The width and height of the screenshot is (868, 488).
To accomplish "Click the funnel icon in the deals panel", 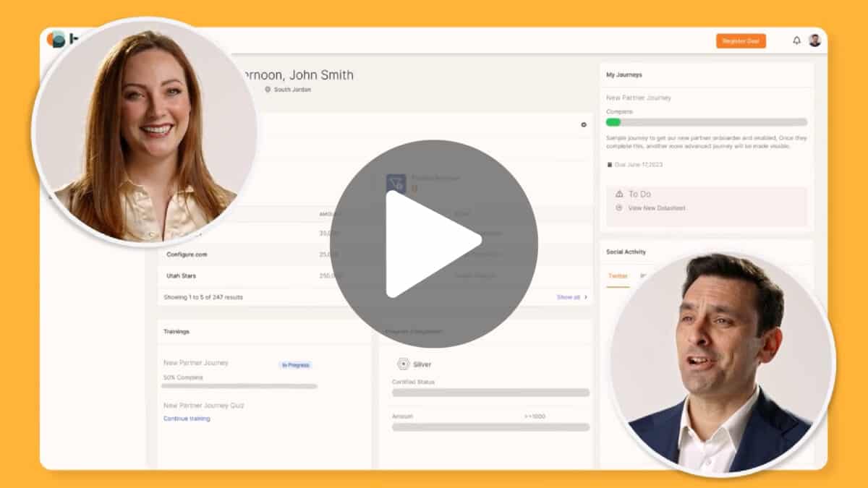I will coord(395,183).
